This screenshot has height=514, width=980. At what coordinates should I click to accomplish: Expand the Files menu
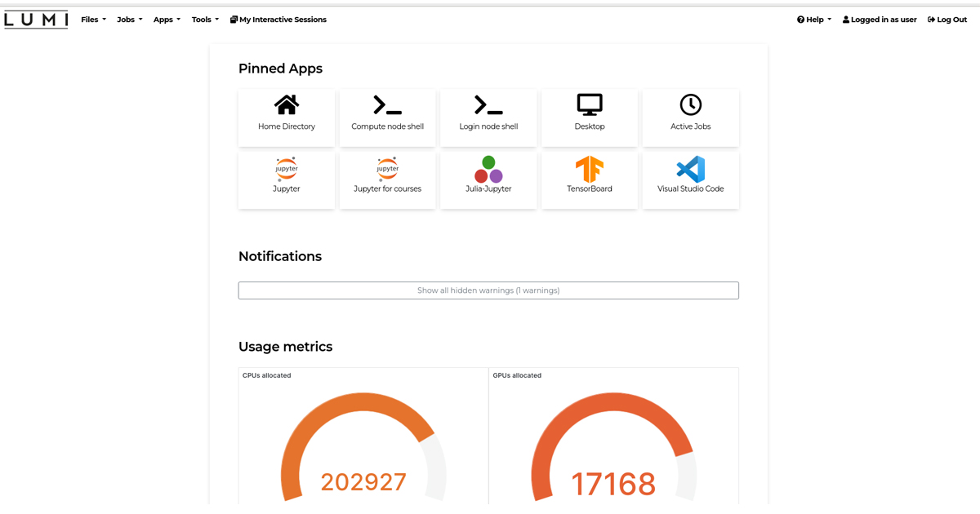pos(93,20)
